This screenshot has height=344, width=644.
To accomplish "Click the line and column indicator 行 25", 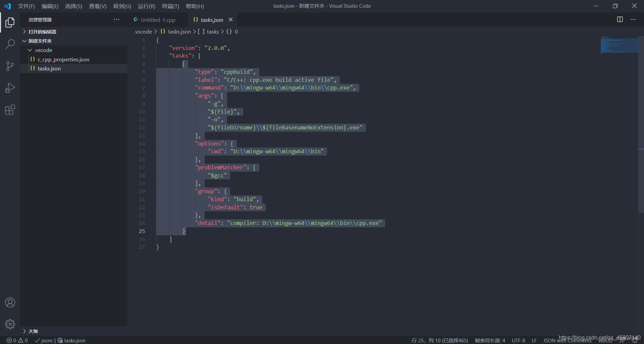I will [440, 340].
